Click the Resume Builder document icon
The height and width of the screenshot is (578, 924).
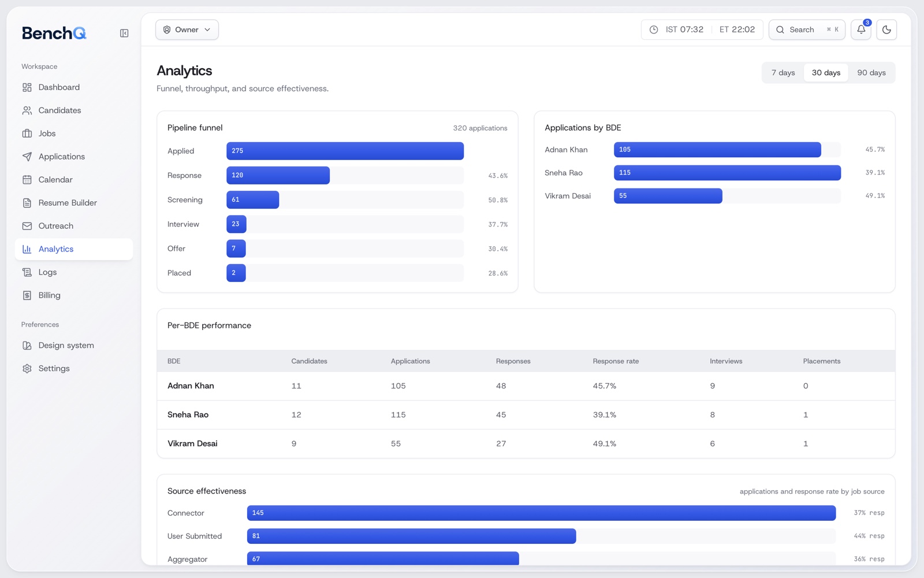[27, 203]
